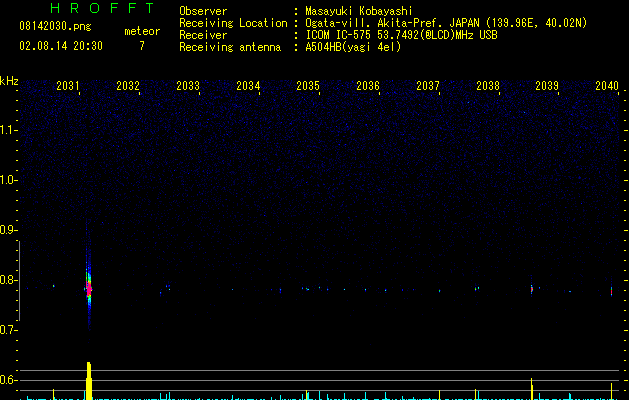This screenshot has height=400, width=629.
Task: Click the 2039 time axis marker
Action: pos(547,86)
